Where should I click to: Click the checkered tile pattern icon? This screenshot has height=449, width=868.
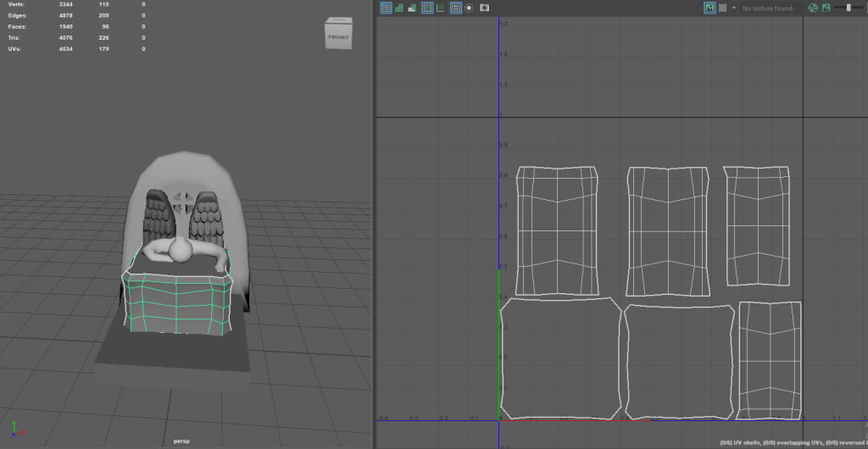(722, 8)
